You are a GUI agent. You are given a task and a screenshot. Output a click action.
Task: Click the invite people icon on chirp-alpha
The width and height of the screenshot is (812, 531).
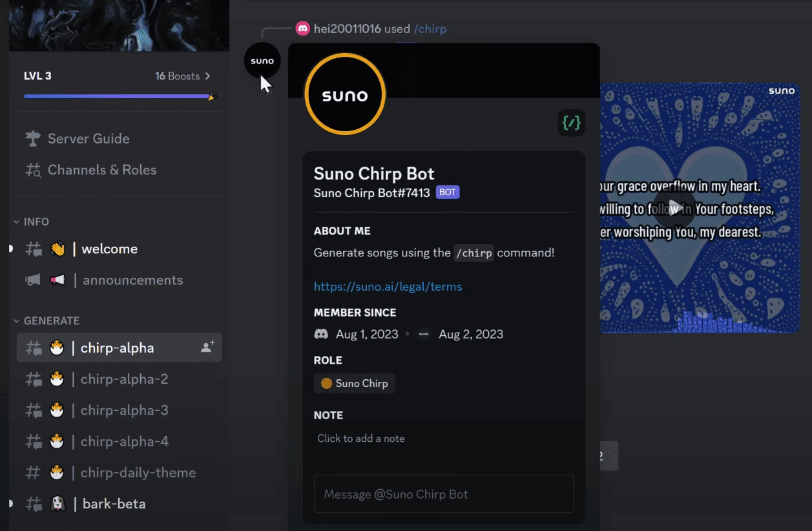[x=205, y=347]
